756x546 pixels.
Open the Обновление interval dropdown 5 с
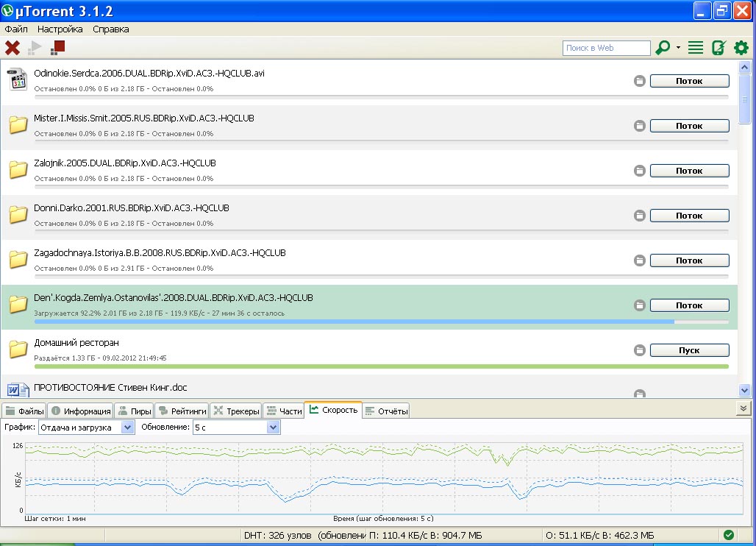[236, 428]
